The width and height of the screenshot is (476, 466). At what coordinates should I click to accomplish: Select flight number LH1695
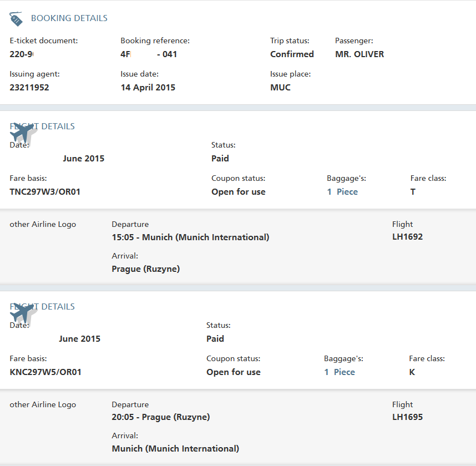407,417
